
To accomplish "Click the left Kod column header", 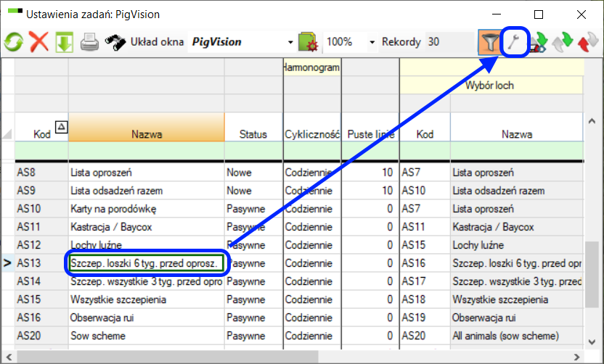I will [x=41, y=128].
